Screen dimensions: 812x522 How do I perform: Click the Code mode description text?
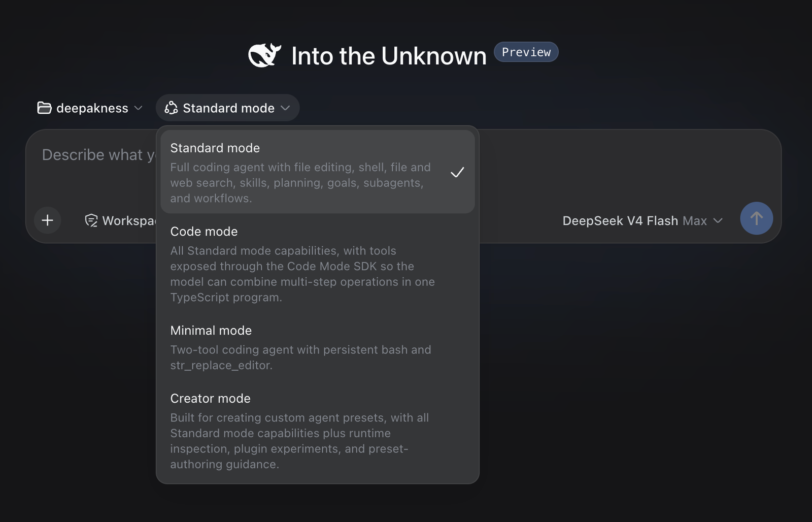(302, 274)
